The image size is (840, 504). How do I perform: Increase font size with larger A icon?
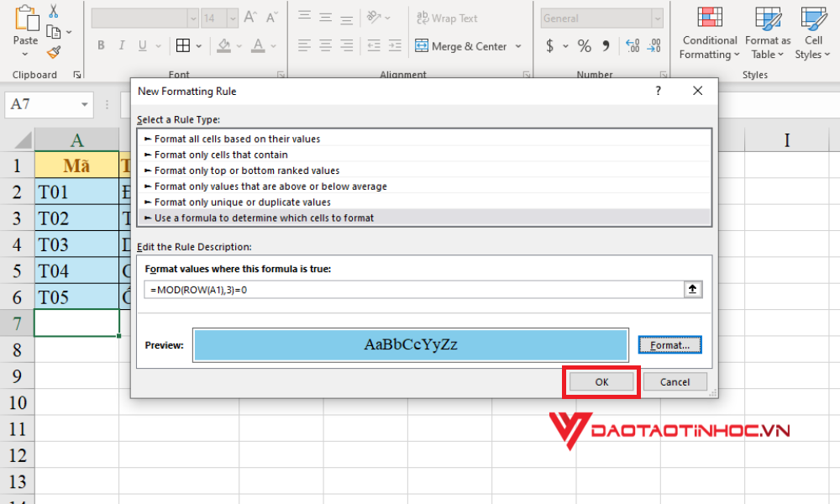250,18
